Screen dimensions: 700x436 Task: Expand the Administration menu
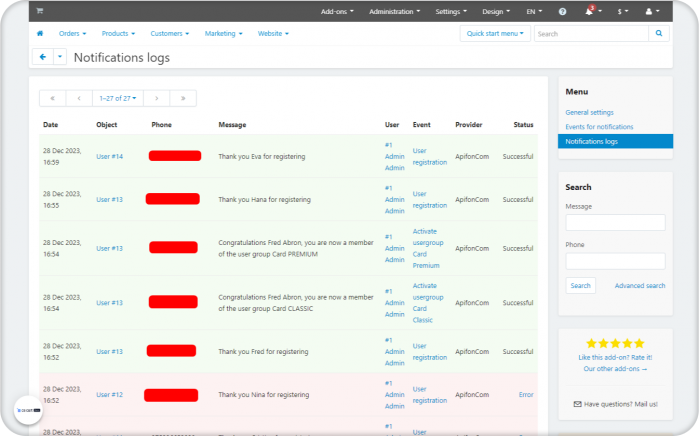(394, 12)
